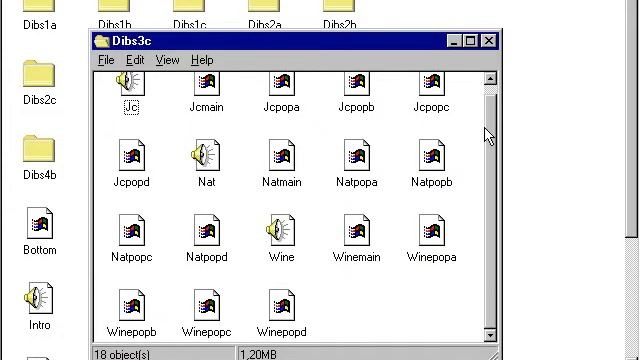Select the Winemain file icon
The width and height of the screenshot is (640, 360).
tap(357, 230)
